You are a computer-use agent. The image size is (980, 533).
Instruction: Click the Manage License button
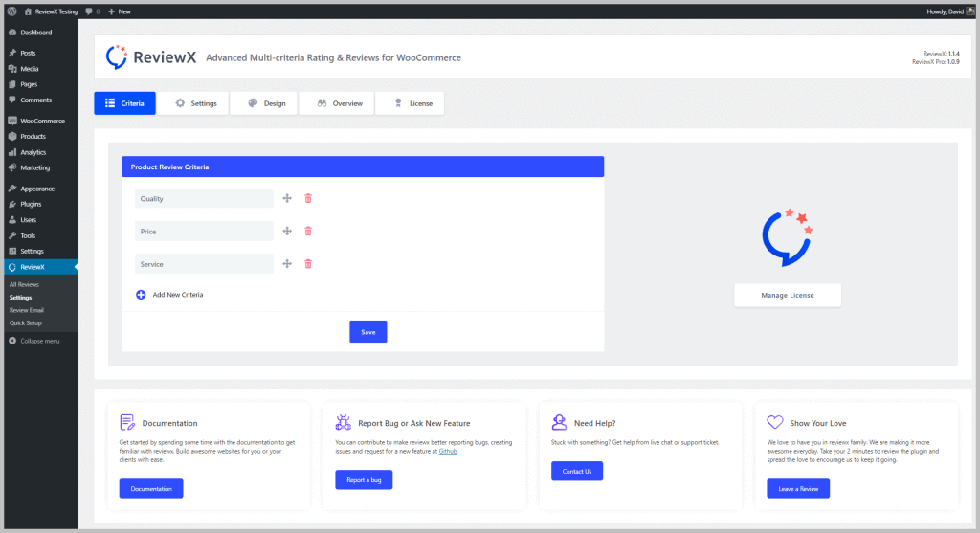(787, 295)
